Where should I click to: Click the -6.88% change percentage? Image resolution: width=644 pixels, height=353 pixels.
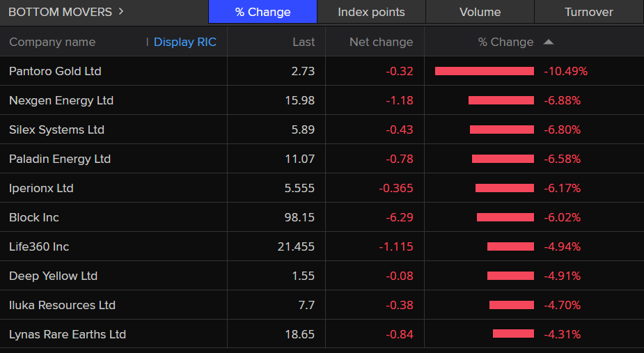(563, 100)
